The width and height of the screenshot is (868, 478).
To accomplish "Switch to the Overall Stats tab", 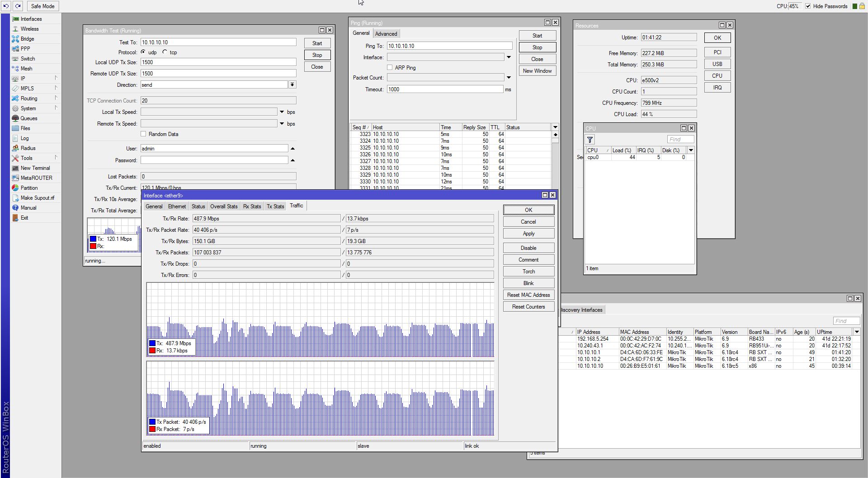I will (224, 206).
